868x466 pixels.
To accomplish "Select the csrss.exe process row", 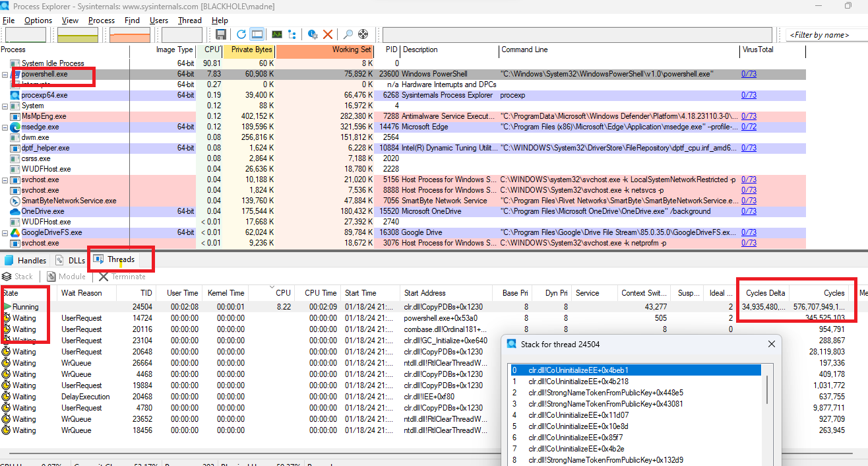I will click(403, 158).
